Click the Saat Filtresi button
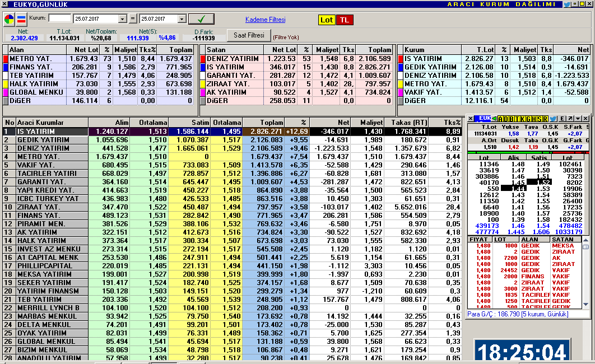Image resolution: width=595 pixels, height=364 pixels. tap(249, 35)
